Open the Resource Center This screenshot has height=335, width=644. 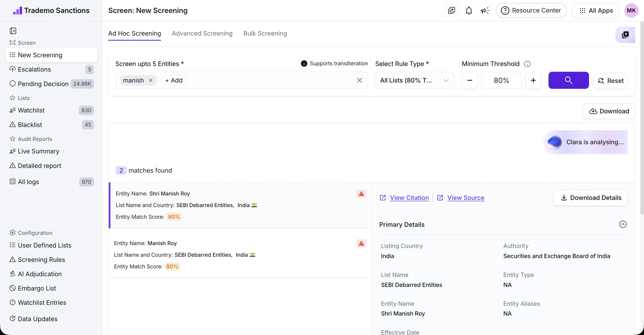click(x=531, y=10)
